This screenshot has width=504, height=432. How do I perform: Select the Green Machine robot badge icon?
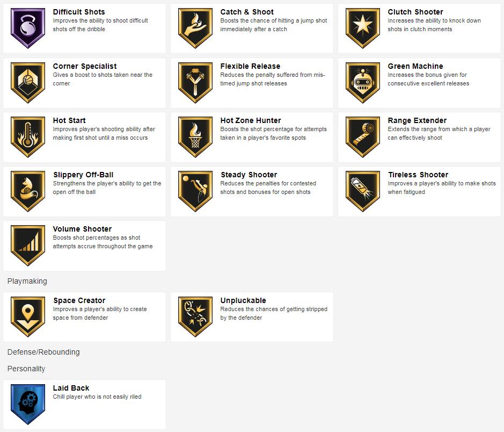coord(363,83)
